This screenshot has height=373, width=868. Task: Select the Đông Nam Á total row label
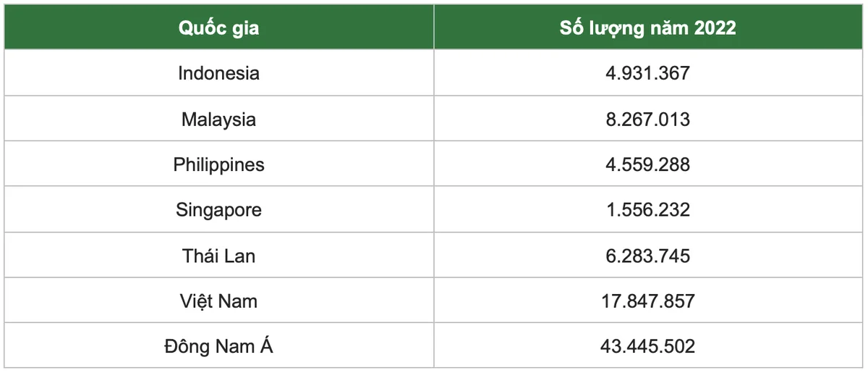coord(219,346)
